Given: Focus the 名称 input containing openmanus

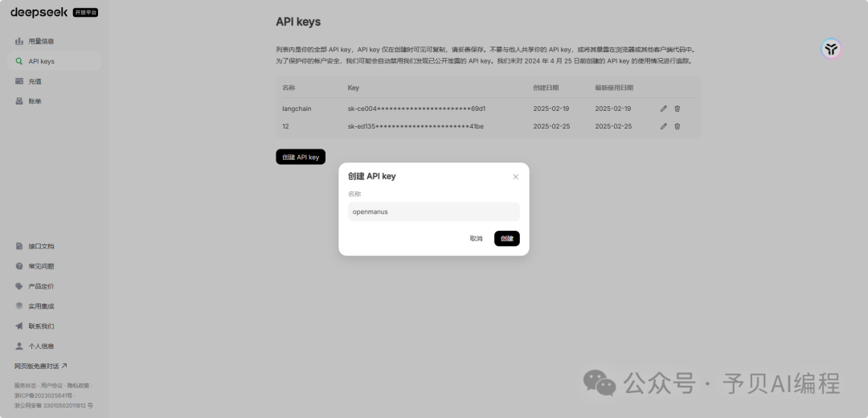Looking at the screenshot, I should click(x=433, y=211).
